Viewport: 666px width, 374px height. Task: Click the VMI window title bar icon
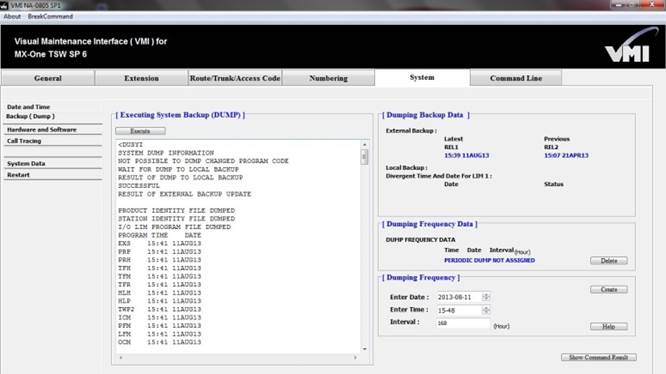(4, 6)
